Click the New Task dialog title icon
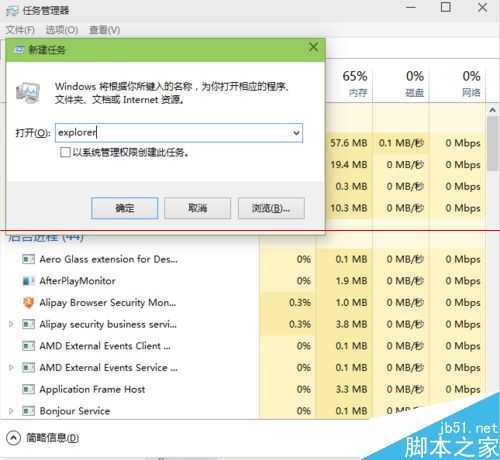 click(x=19, y=50)
